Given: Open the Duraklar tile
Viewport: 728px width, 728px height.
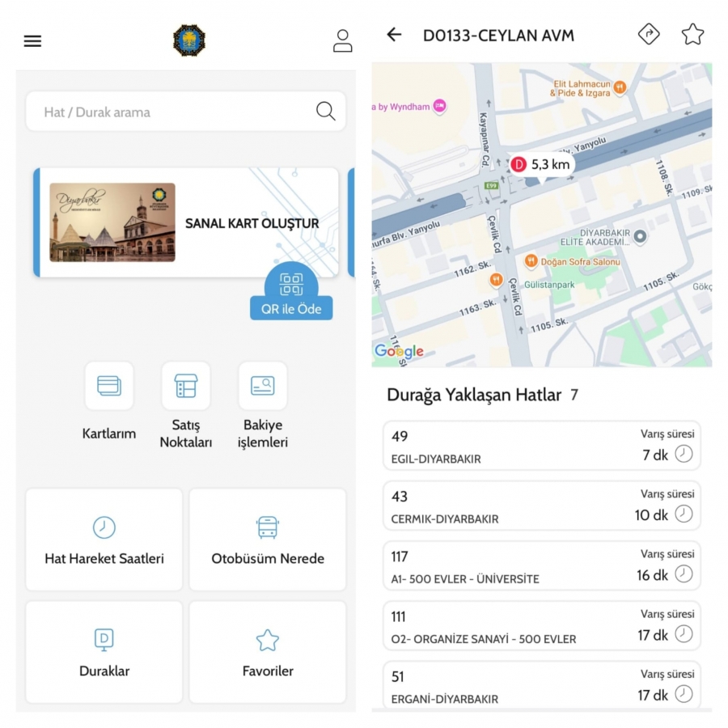Looking at the screenshot, I should tap(104, 652).
